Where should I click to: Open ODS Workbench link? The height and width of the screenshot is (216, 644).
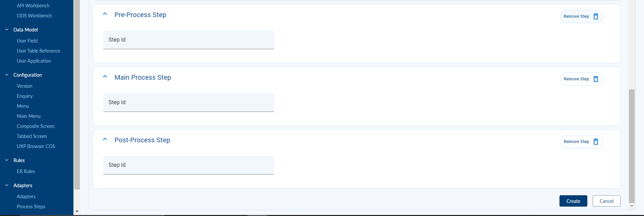coord(34,16)
